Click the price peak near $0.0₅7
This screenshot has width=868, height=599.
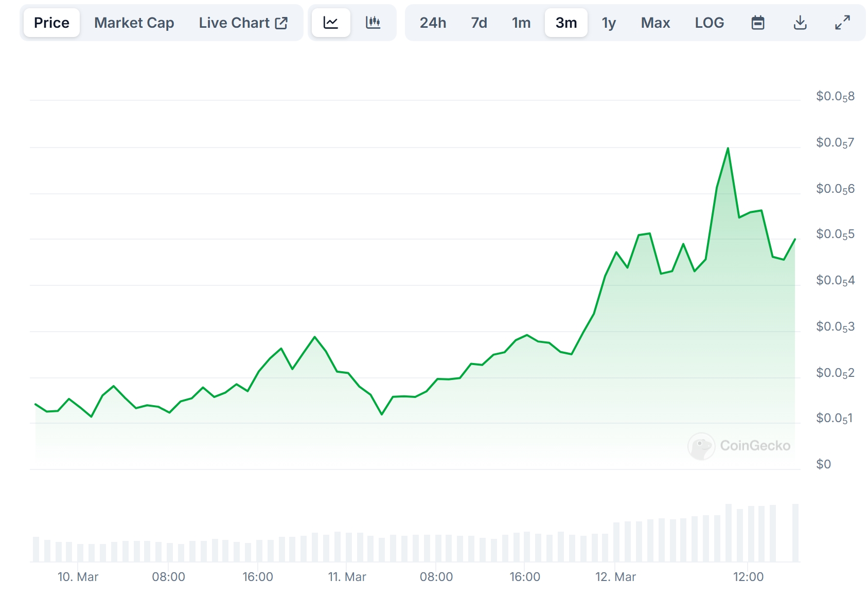click(x=728, y=149)
